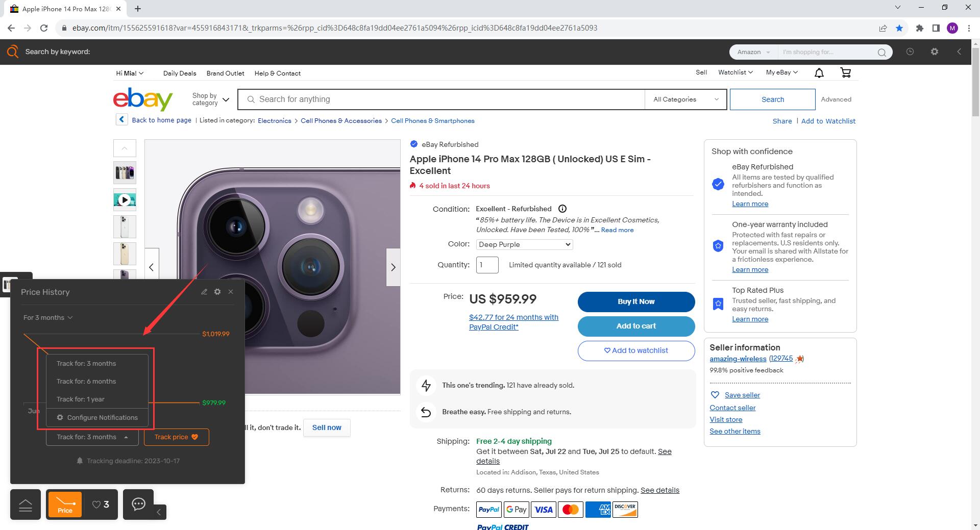Open Brand Outlet
Image resolution: width=980 pixels, height=530 pixels.
pyautogui.click(x=225, y=73)
